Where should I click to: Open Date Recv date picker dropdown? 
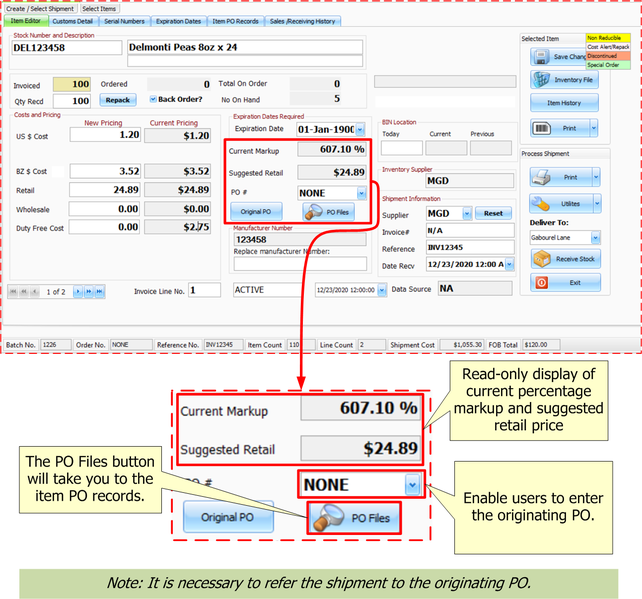pyautogui.click(x=510, y=264)
